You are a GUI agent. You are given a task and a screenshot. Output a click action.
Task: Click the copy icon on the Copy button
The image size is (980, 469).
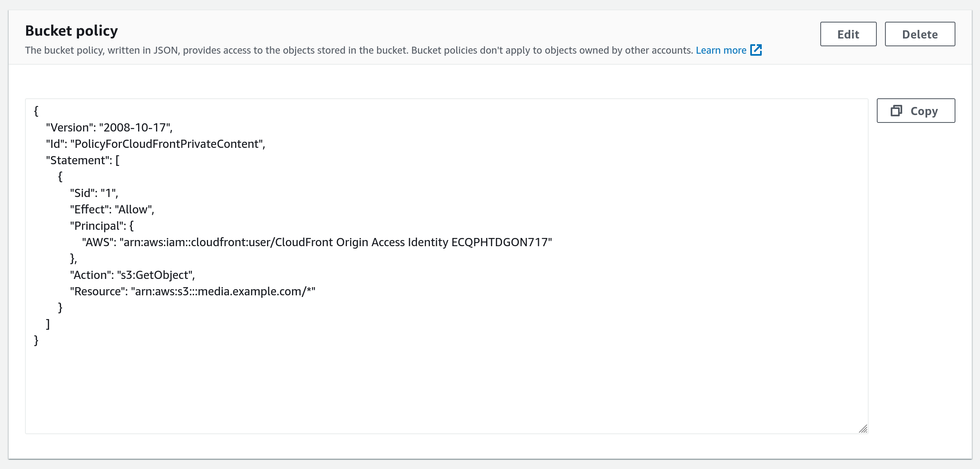pos(897,111)
